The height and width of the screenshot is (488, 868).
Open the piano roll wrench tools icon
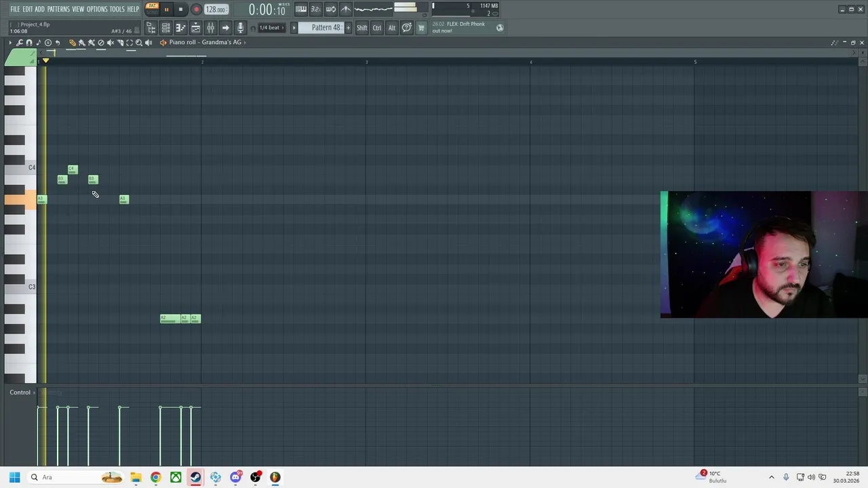20,43
